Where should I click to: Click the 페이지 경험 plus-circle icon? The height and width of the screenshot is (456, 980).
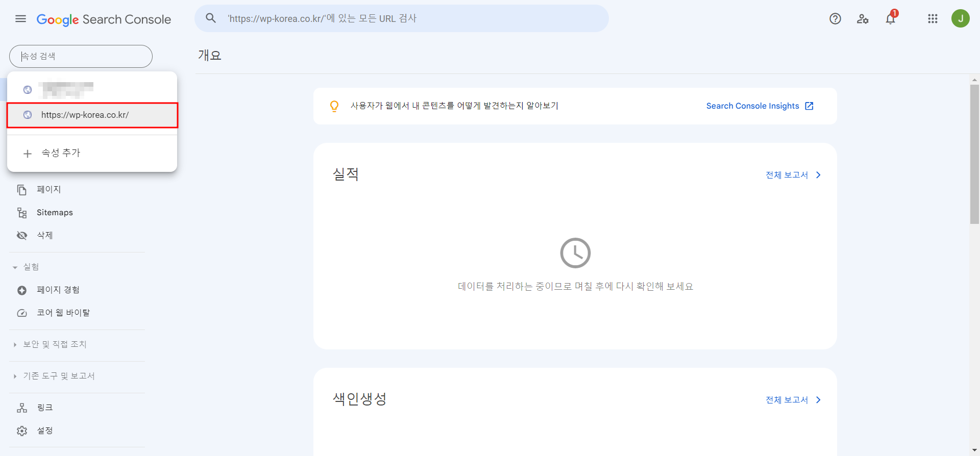22,290
